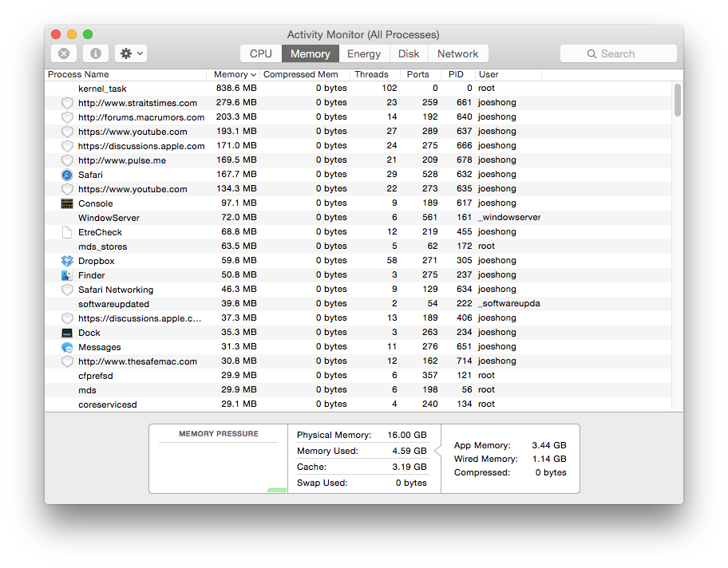Click the Search field

click(619, 53)
